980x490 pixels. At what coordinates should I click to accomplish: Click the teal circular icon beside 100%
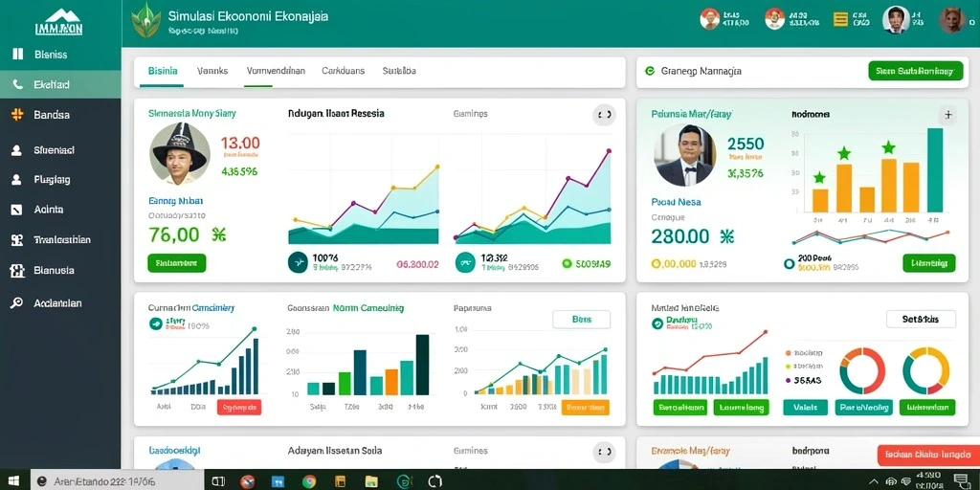(298, 262)
